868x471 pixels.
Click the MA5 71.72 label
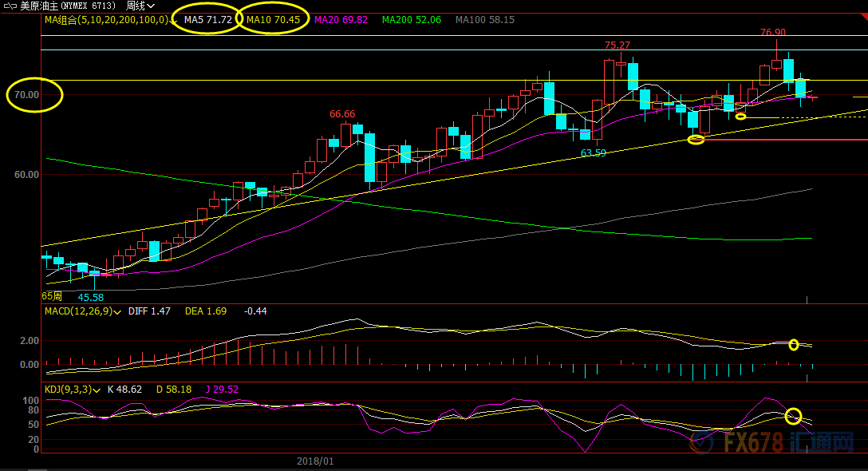[207, 19]
